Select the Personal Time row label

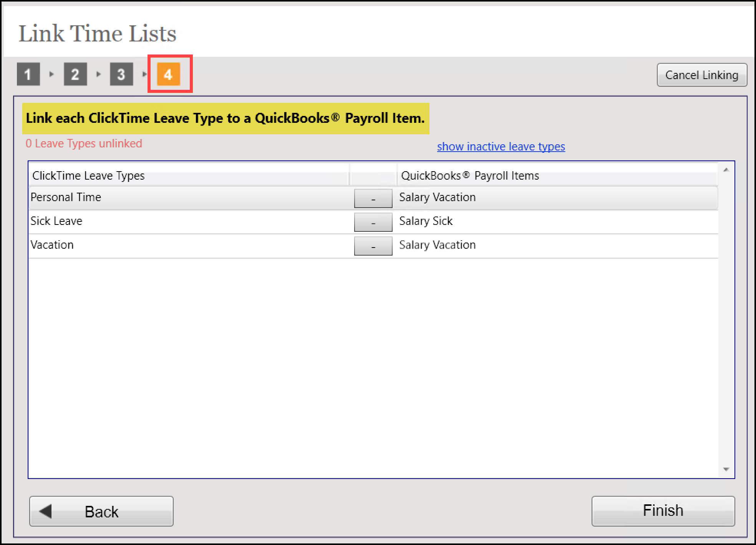pos(66,197)
